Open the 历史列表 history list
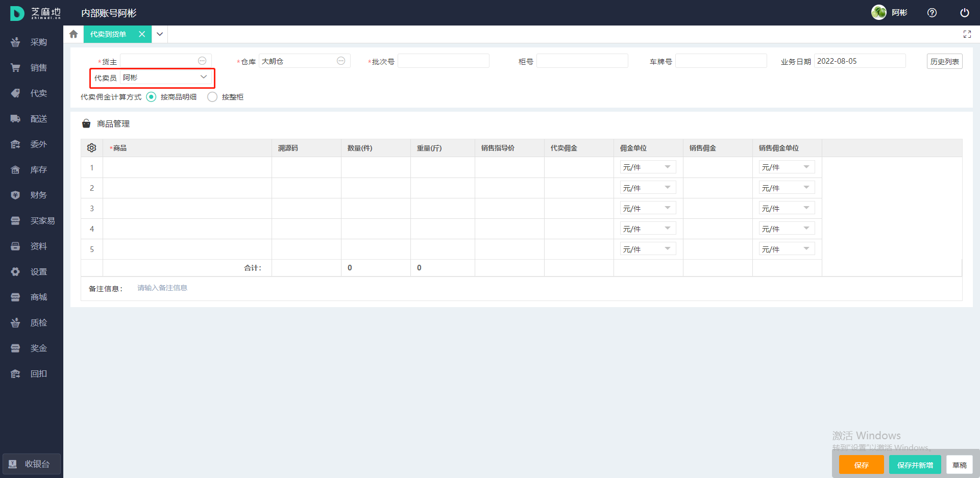Viewport: 980px width, 478px height. coord(945,61)
